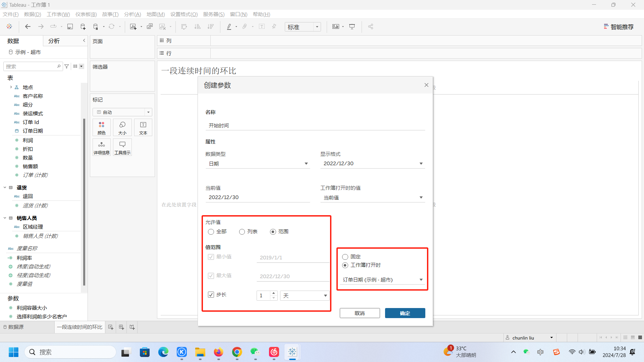Image resolution: width=644 pixels, height=362 pixels.
Task: Open the 文本 (Text) mark option
Action: tap(143, 127)
